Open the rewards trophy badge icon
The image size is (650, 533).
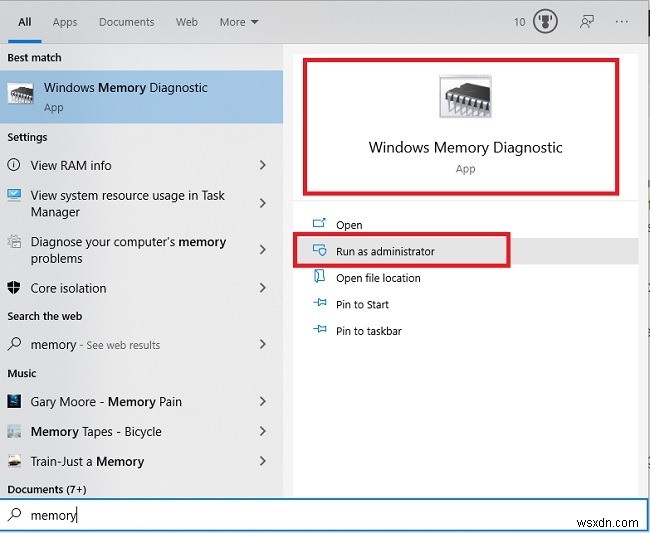click(545, 22)
